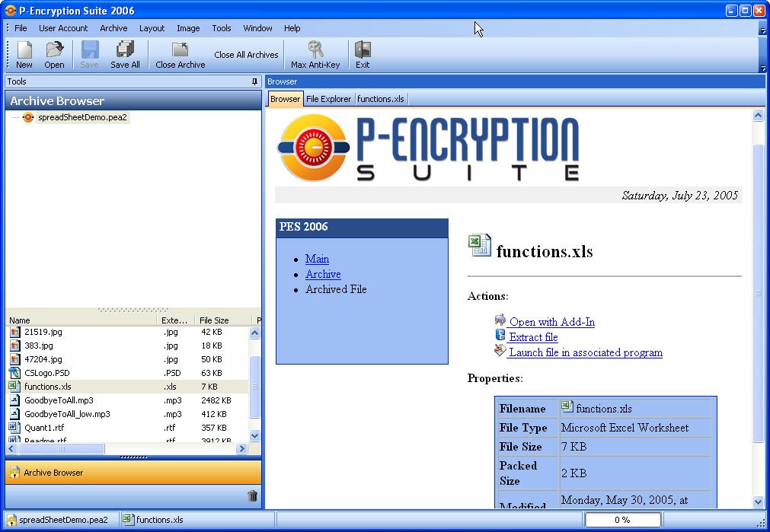Image resolution: width=770 pixels, height=532 pixels.
Task: Open the Window menu
Action: click(x=258, y=28)
